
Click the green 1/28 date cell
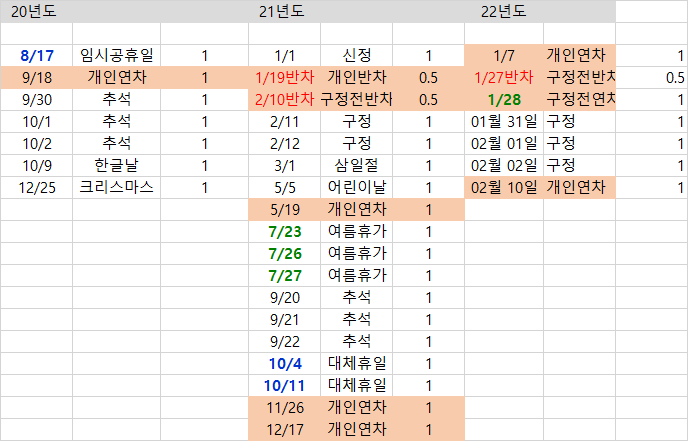point(504,99)
